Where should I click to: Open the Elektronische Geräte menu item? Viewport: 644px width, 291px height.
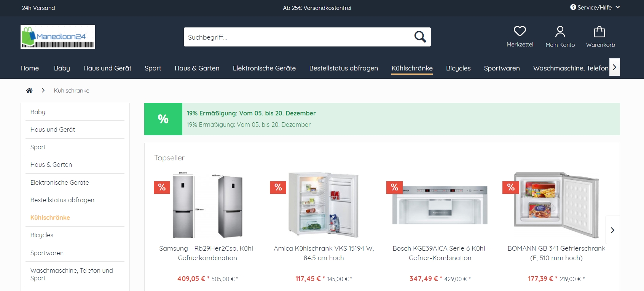(264, 68)
